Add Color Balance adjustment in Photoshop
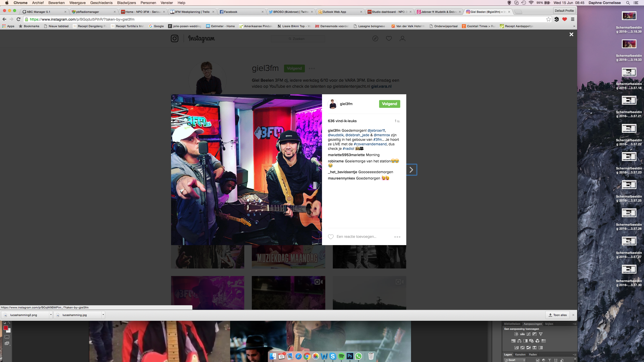Image resolution: width=644 pixels, height=362 pixels. [519, 341]
